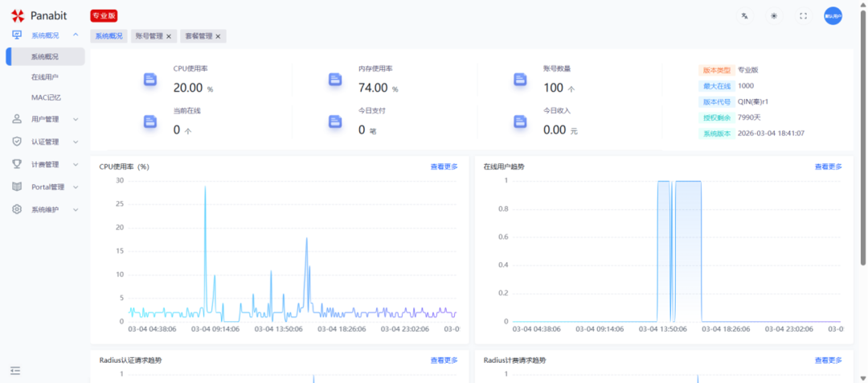Close the 套餐管理 tab
The height and width of the screenshot is (383, 868).
(218, 36)
